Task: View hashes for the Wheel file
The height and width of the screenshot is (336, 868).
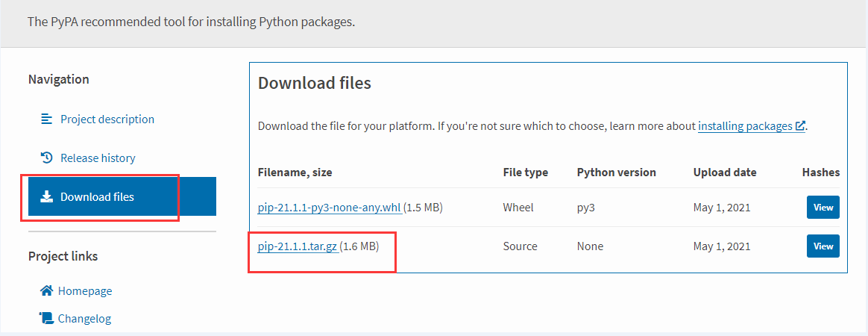Action: [823, 207]
